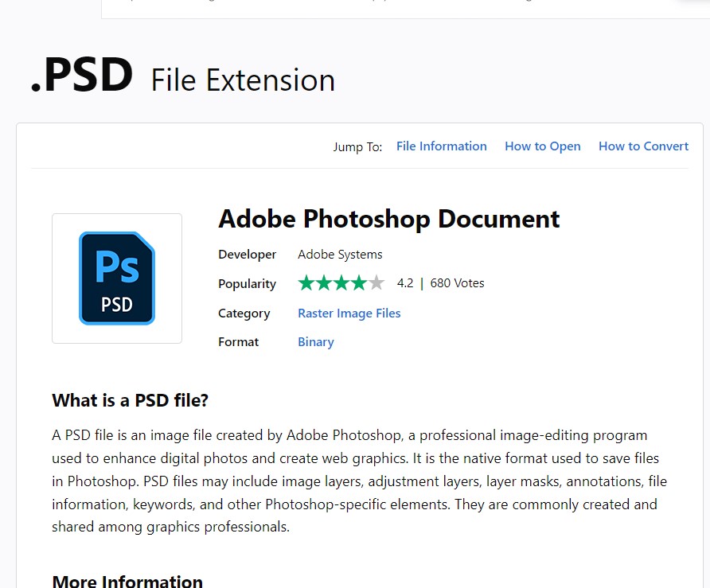
Task: Jump to How to Convert section
Action: (643, 146)
